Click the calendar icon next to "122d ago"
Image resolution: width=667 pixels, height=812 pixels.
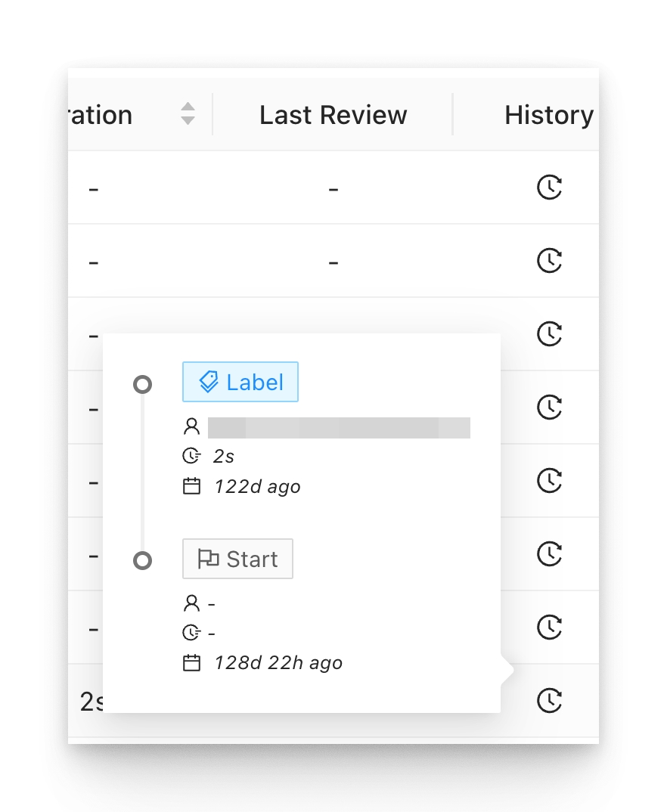192,486
